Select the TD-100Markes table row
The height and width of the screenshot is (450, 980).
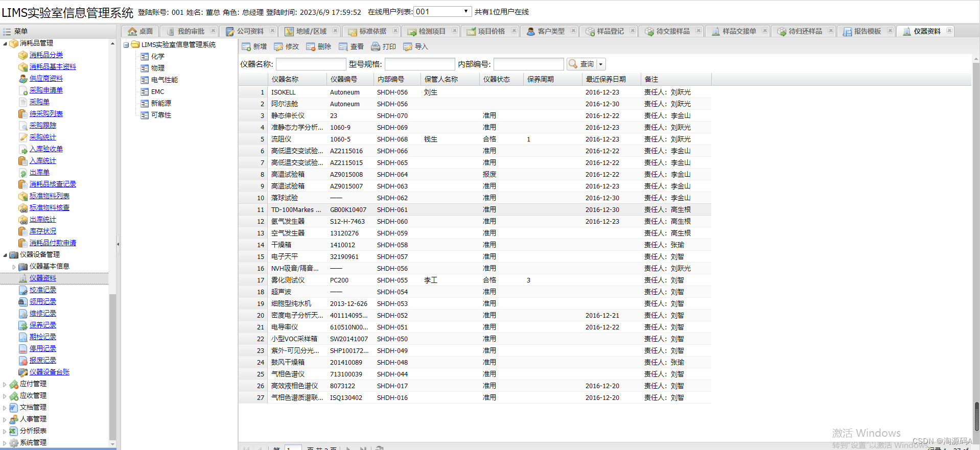pos(475,209)
